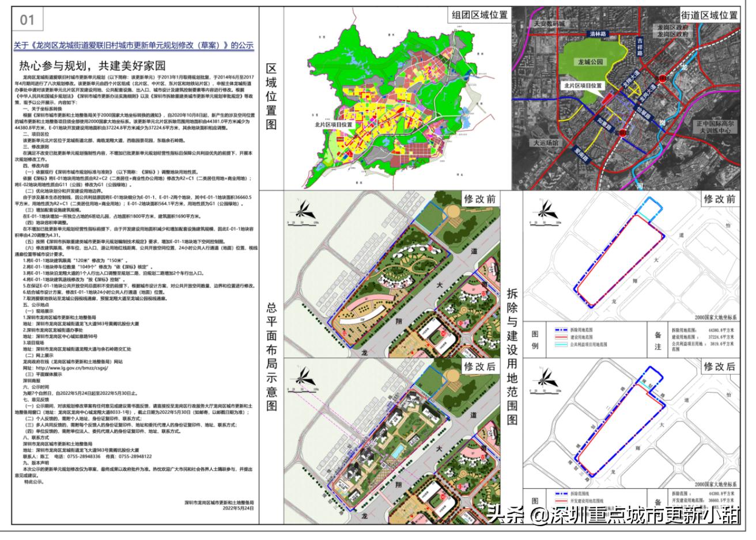Click the "街道区域位置" map label
This screenshot has height=540, width=756.
[709, 16]
